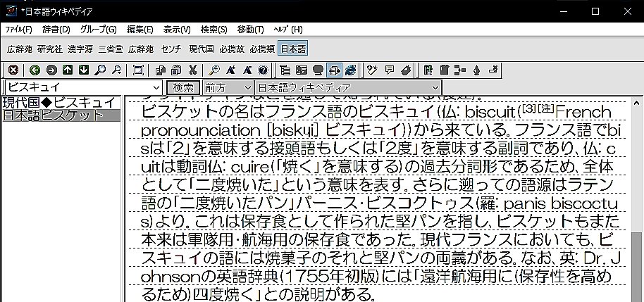The height and width of the screenshot is (302, 644).
Task: Open the 検索(S) menu
Action: pyautogui.click(x=213, y=30)
